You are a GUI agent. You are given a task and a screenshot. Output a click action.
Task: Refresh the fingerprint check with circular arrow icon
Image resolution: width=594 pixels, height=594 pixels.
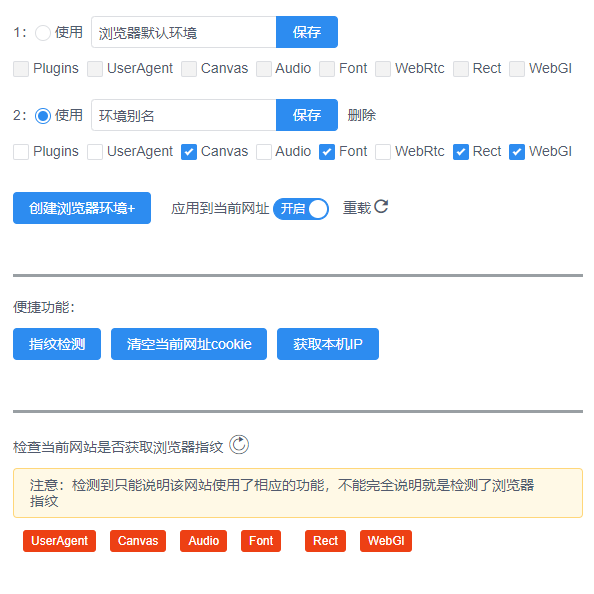tap(239, 444)
